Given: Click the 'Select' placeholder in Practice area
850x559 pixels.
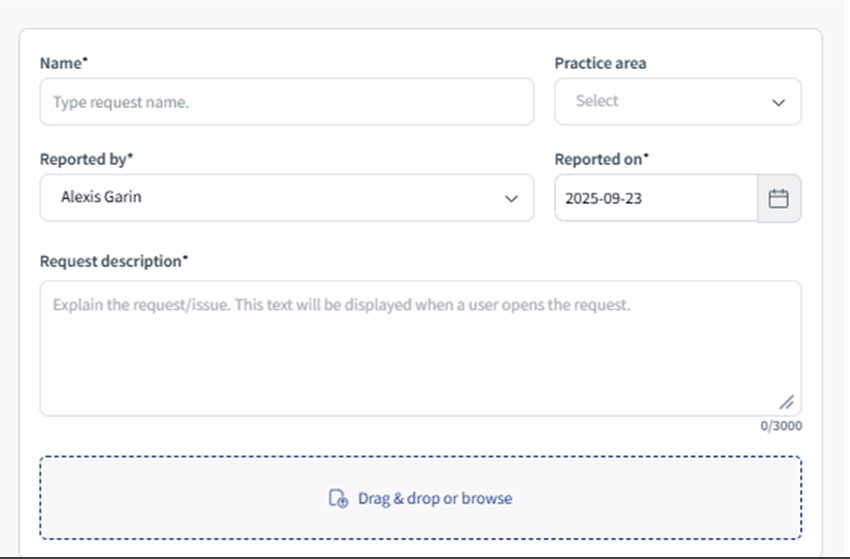Looking at the screenshot, I should [597, 101].
